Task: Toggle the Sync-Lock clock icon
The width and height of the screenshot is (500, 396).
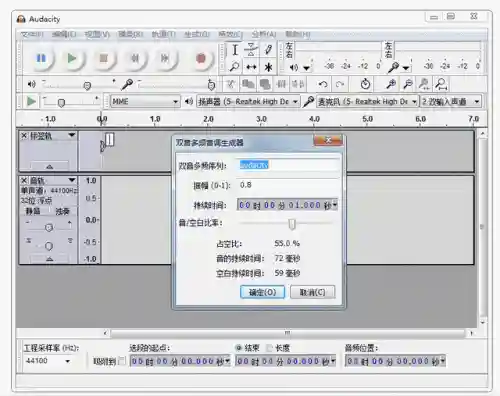Action: click(365, 84)
